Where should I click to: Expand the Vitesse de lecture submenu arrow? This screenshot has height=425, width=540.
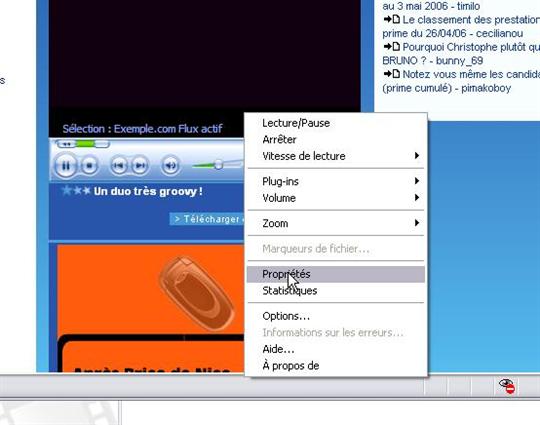(x=417, y=155)
